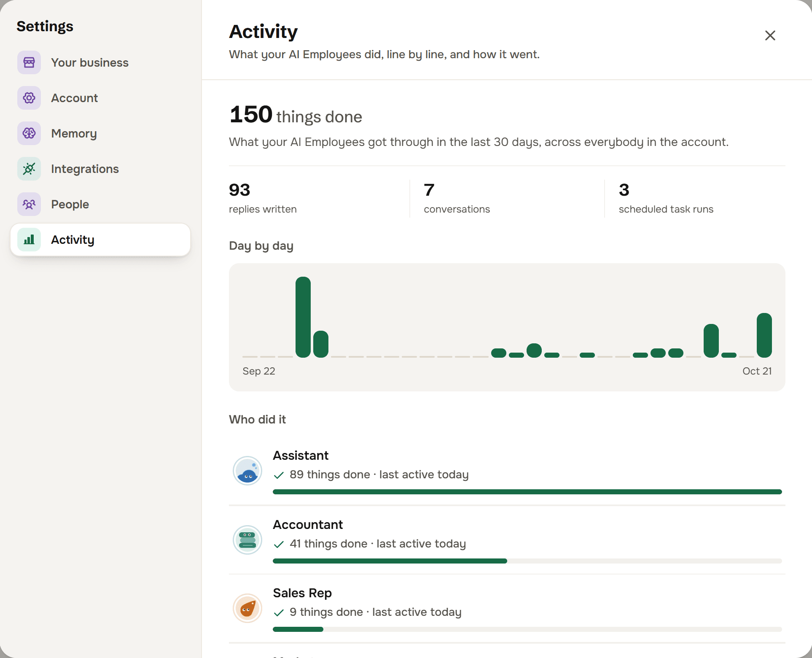The height and width of the screenshot is (658, 812).
Task: Click the 'Sep 22' chart label
Action: [259, 371]
